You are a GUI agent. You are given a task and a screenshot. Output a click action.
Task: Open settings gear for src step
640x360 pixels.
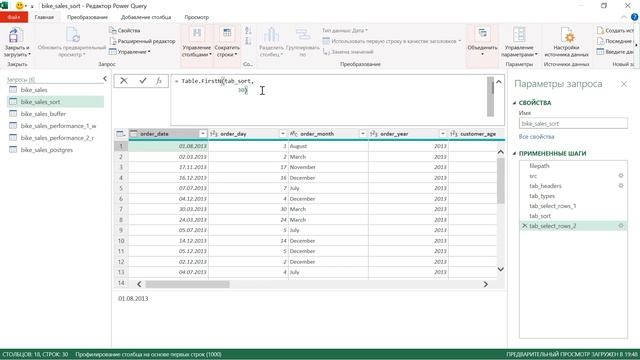pos(621,176)
